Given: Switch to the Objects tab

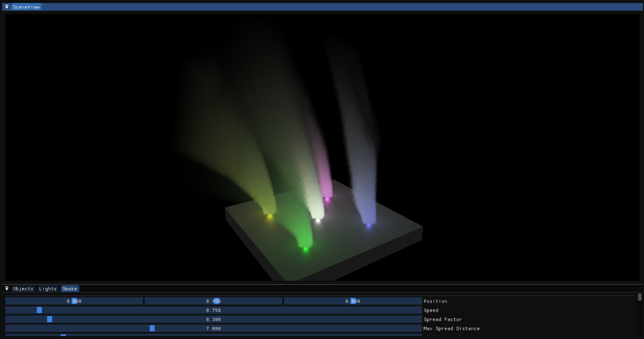Looking at the screenshot, I should (x=23, y=289).
